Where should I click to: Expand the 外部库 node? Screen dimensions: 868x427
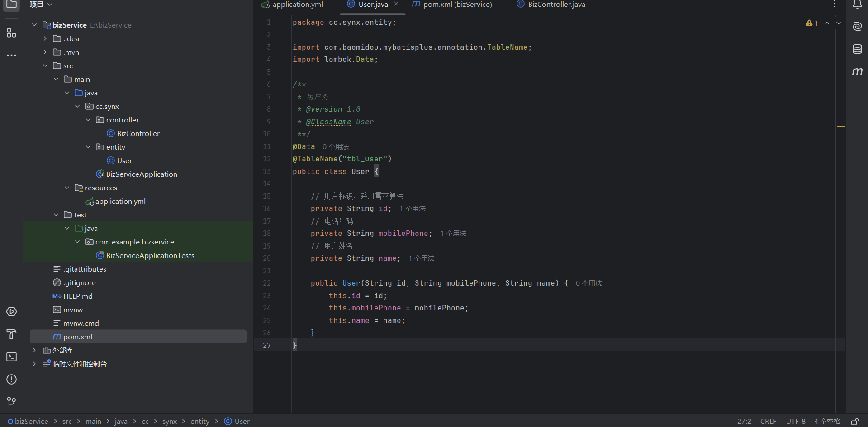(34, 351)
